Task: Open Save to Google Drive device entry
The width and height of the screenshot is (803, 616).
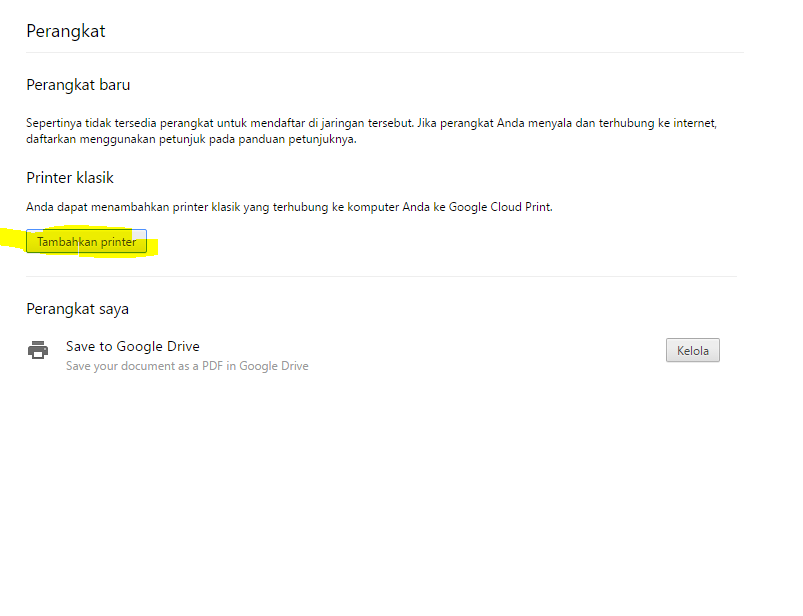Action: tap(133, 346)
